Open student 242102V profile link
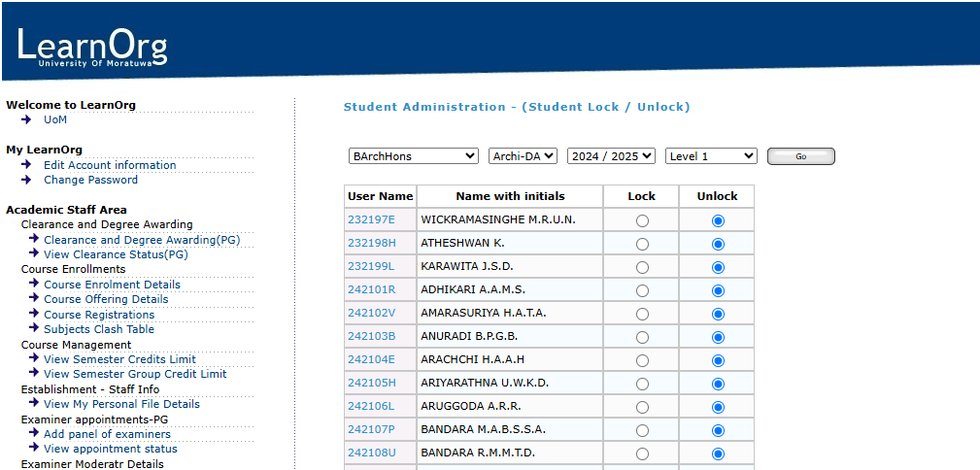Image resolution: width=980 pixels, height=470 pixels. [372, 313]
